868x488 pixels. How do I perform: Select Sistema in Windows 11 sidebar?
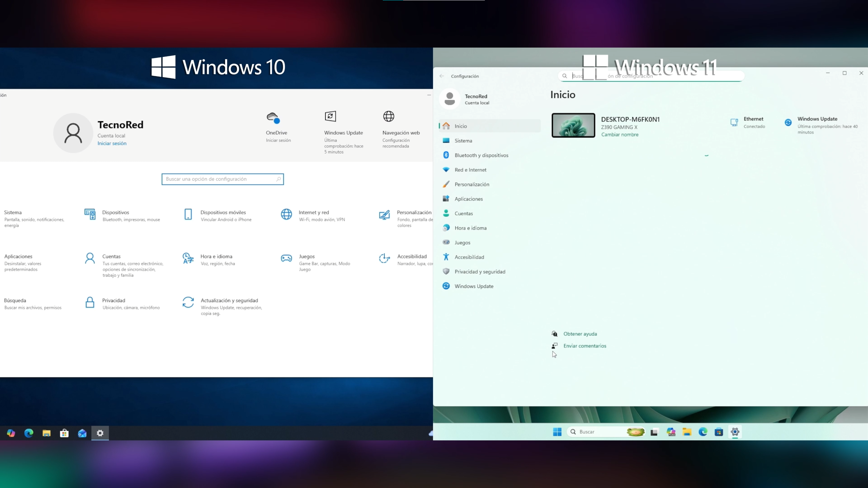tap(490, 141)
